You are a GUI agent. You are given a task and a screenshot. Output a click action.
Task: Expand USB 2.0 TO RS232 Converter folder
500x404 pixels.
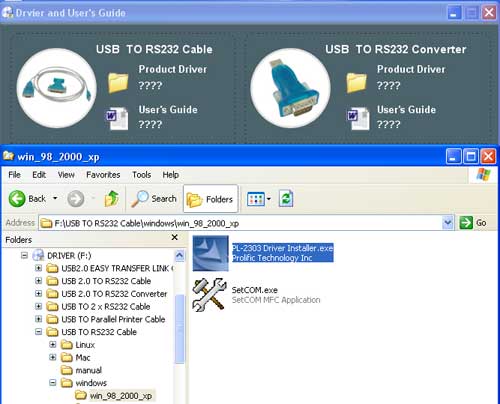click(38, 294)
